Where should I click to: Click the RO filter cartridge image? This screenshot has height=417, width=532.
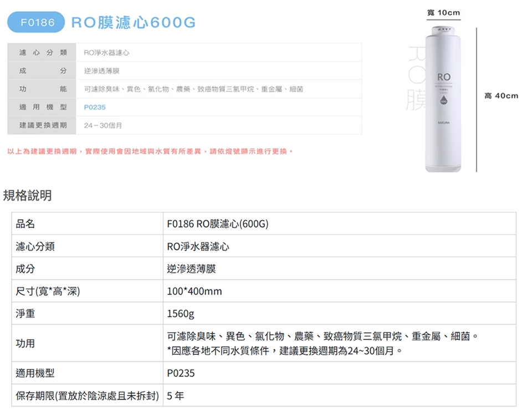click(x=443, y=99)
